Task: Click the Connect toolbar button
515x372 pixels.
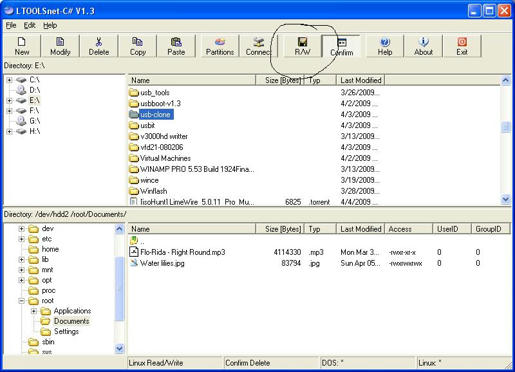Action: 258,46
